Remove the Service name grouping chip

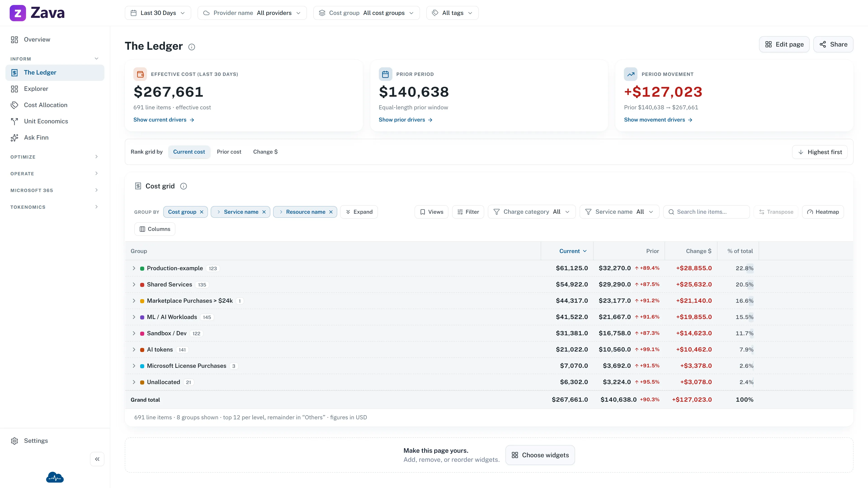click(x=264, y=212)
